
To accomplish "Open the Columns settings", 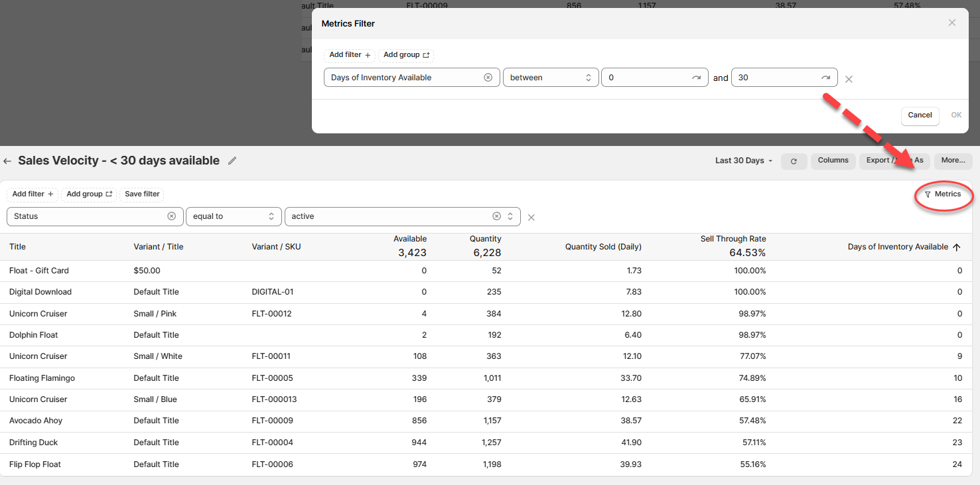I will pyautogui.click(x=833, y=161).
